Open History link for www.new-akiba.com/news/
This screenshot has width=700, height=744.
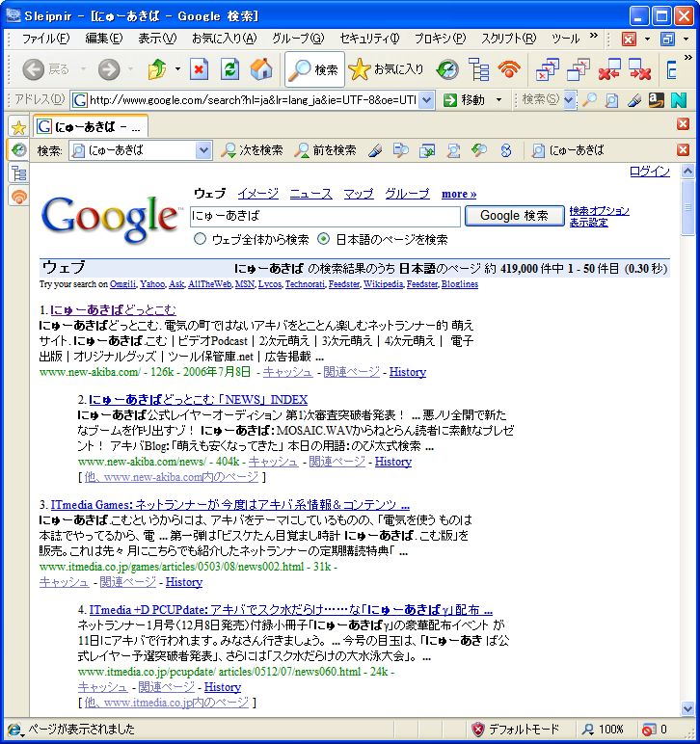[x=393, y=462]
